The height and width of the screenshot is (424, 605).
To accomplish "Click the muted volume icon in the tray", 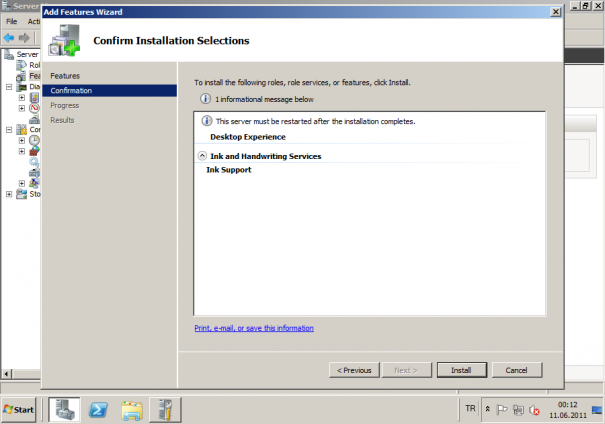I will 534,410.
